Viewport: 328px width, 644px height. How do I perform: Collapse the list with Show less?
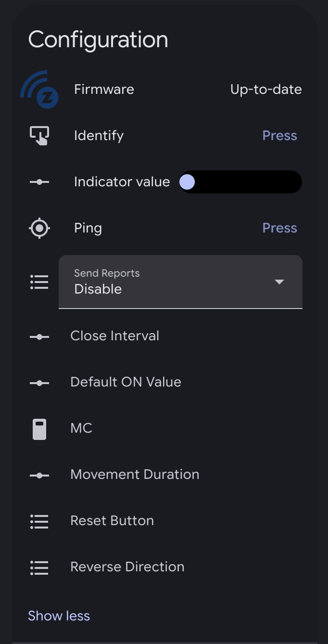(x=59, y=616)
